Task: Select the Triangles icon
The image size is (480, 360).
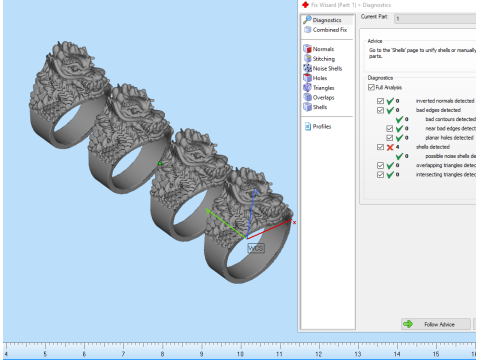Action: [307, 87]
